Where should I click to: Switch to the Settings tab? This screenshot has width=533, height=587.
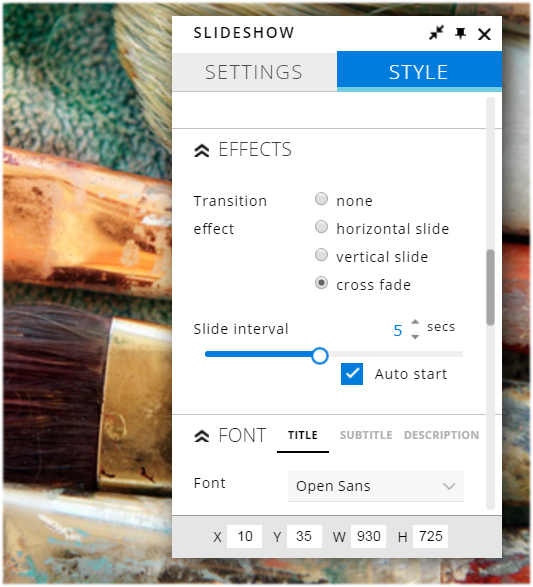pos(254,72)
